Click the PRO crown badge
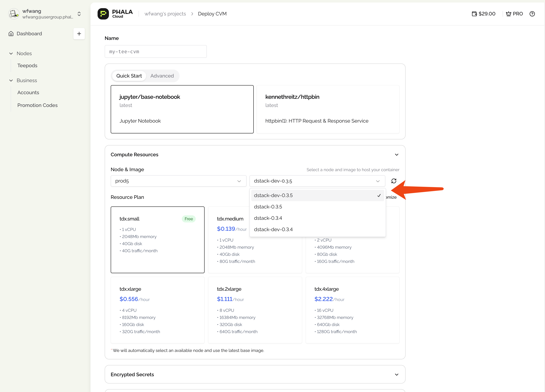The width and height of the screenshot is (545, 392). pyautogui.click(x=514, y=14)
